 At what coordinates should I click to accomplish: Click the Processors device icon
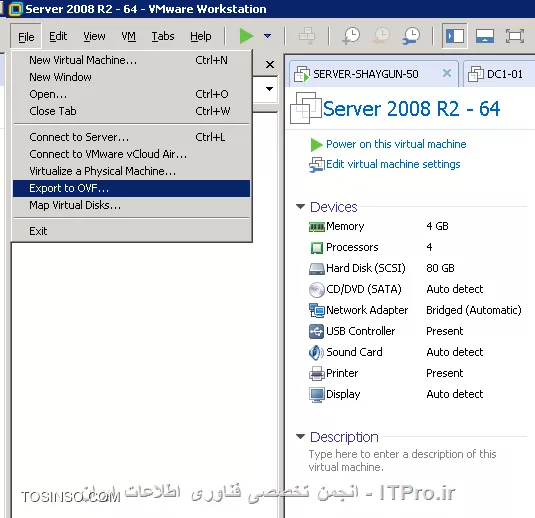click(x=317, y=248)
